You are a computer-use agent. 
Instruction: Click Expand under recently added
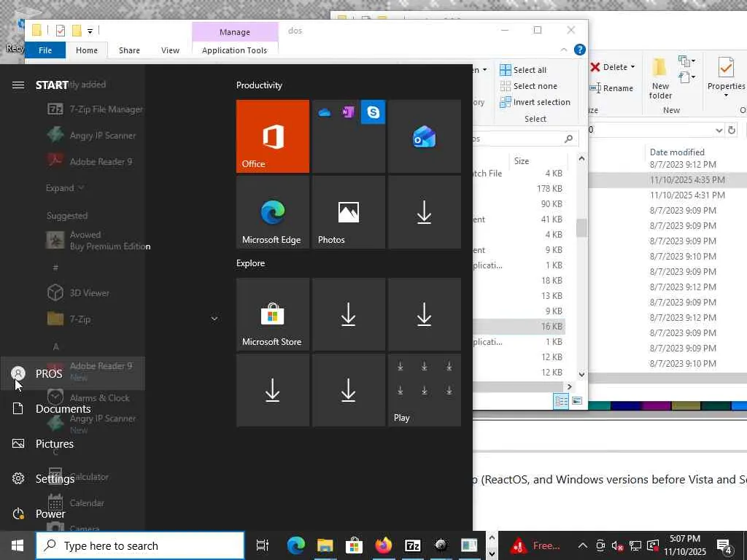[x=65, y=188]
